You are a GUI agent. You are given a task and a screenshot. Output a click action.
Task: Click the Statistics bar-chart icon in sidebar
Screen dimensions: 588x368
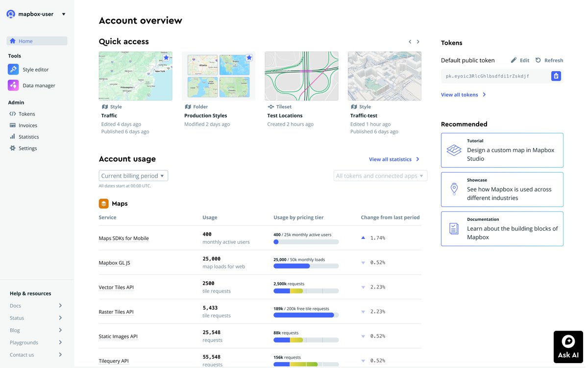point(13,136)
